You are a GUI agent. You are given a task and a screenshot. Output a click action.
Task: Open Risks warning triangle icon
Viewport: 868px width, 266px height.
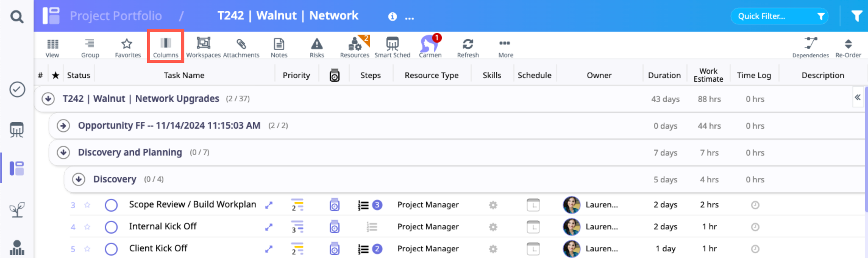point(316,47)
